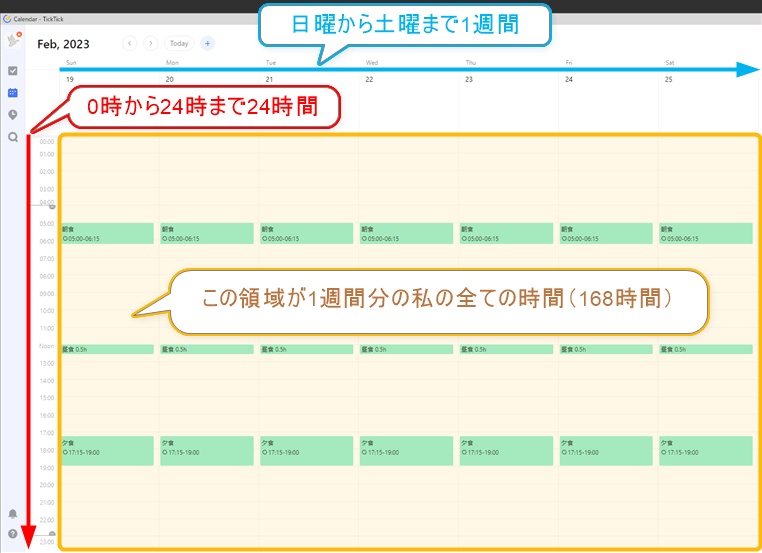
Task: Open Thursday lunch 0.5h event
Action: coord(506,349)
